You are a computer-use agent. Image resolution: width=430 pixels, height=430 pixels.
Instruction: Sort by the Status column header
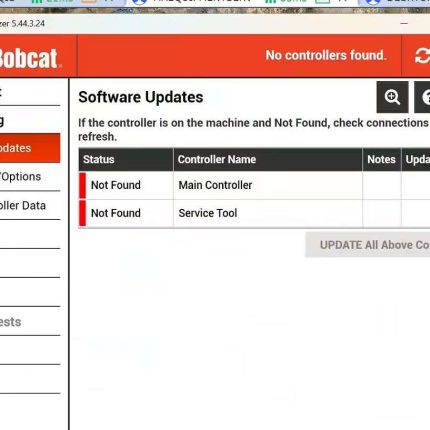[x=126, y=159]
